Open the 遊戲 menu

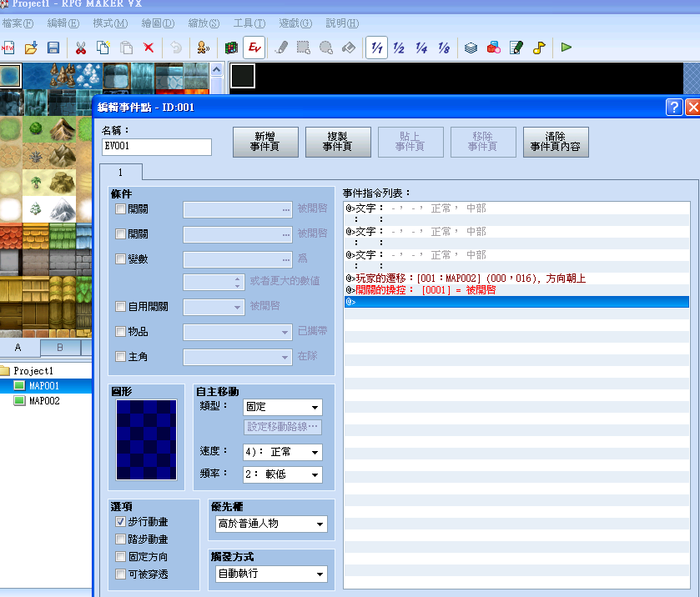coord(295,23)
